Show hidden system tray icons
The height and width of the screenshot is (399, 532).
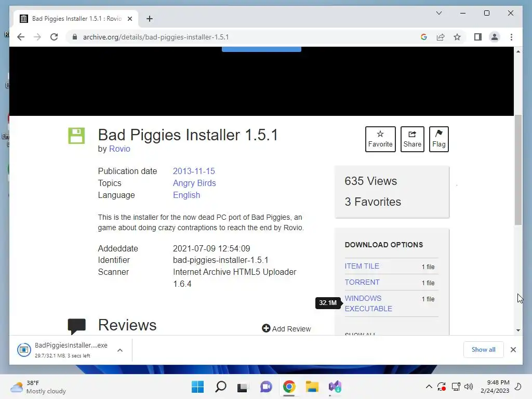(x=429, y=387)
